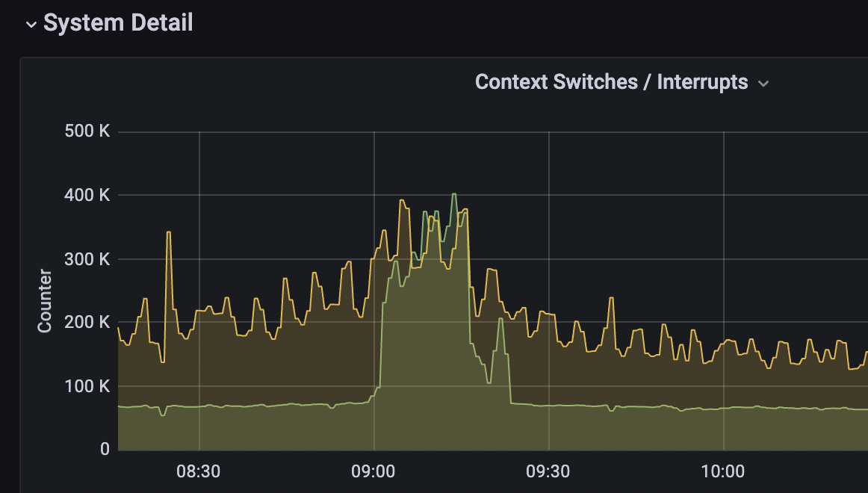Image resolution: width=868 pixels, height=493 pixels.
Task: Click the yellow spike just before 08:30
Action: [168, 233]
